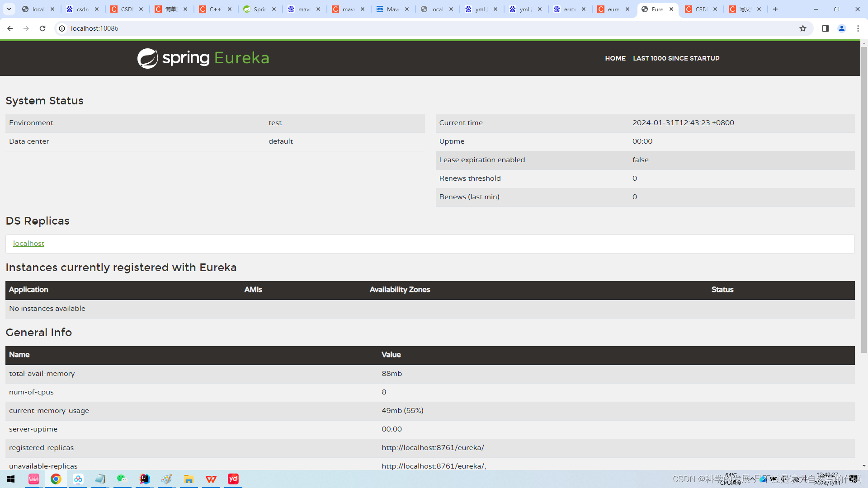Click the forward navigation arrow
868x488 pixels.
point(26,28)
